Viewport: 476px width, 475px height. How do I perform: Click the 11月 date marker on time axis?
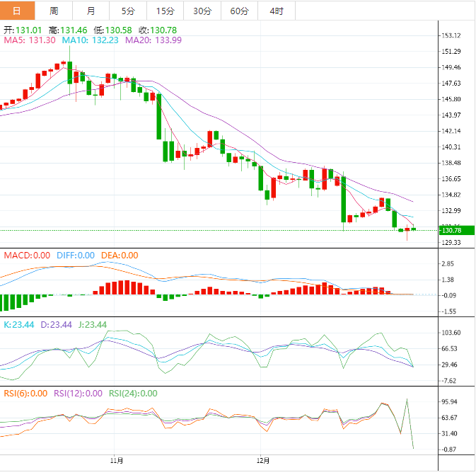coord(117,460)
